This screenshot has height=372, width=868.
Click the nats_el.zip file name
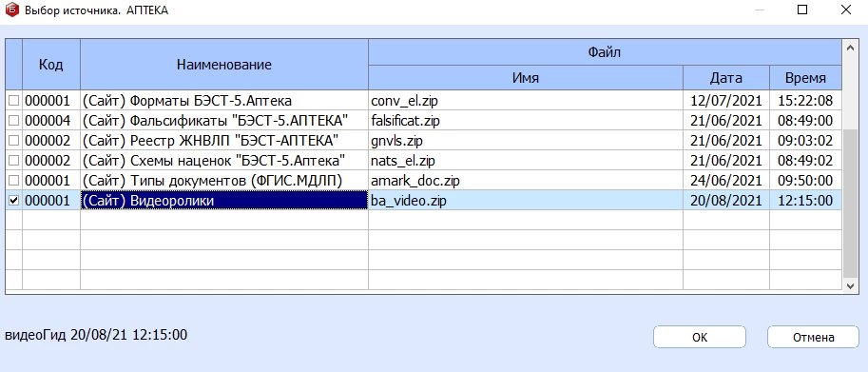coord(403,161)
